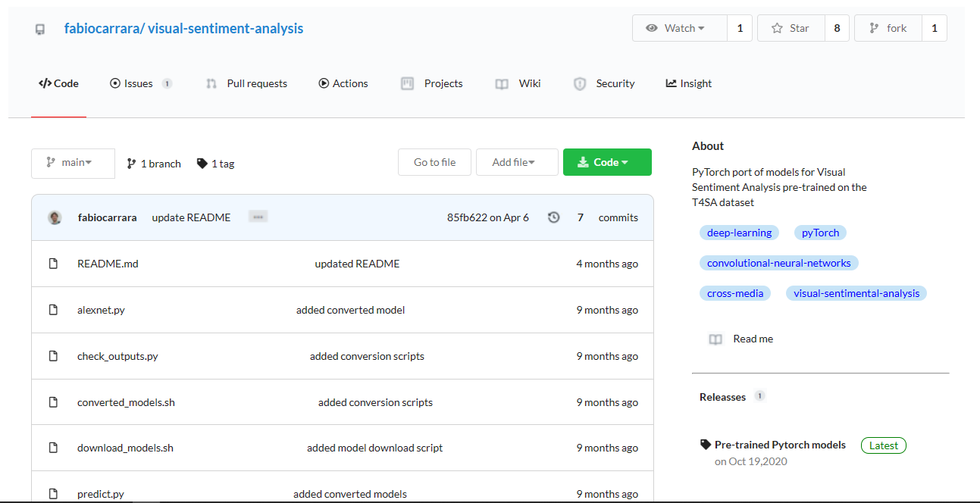Expand the truncated commit message ellipsis
This screenshot has width=980, height=503.
(258, 216)
